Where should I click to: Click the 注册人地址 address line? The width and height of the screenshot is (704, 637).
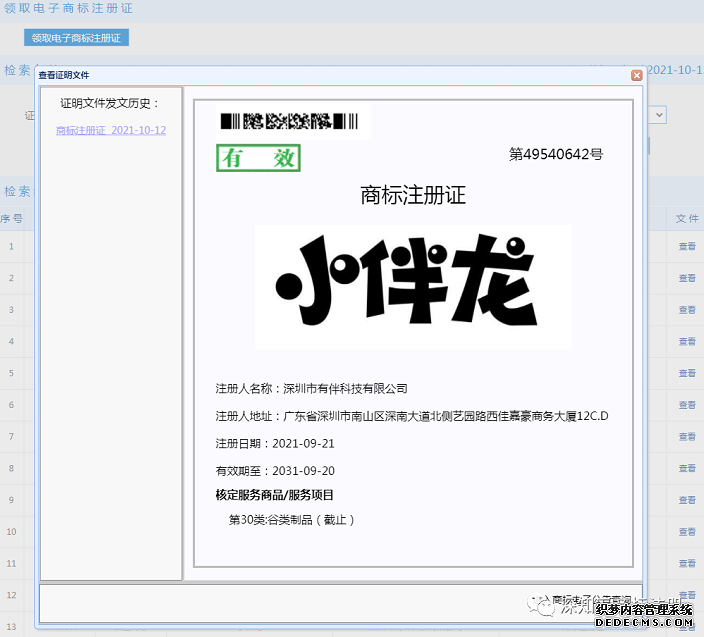click(x=412, y=416)
